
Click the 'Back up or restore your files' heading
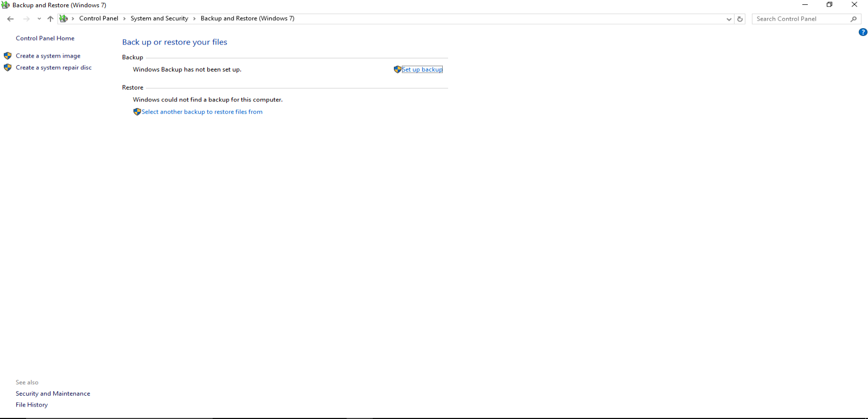pyautogui.click(x=175, y=42)
